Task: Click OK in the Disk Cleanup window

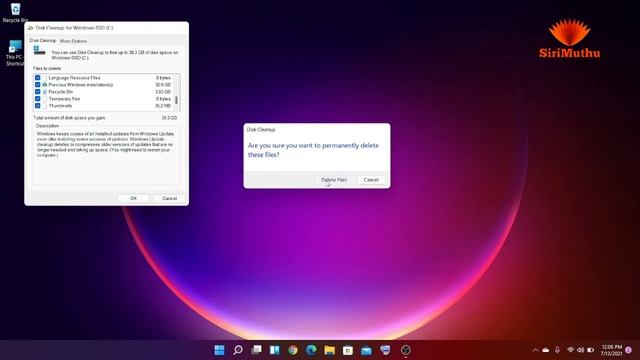Action: [133, 198]
